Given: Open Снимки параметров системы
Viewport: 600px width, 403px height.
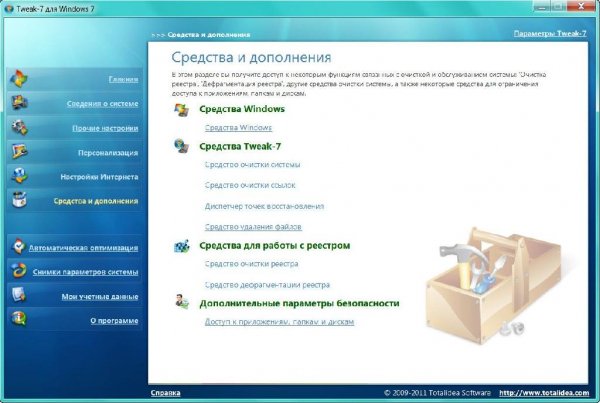Looking at the screenshot, I should point(85,272).
